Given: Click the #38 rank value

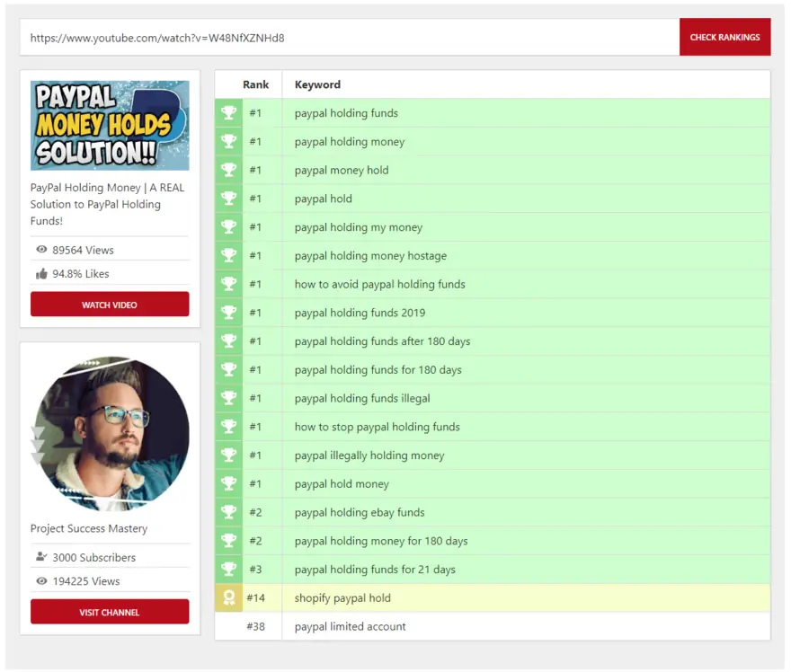Looking at the screenshot, I should [256, 626].
